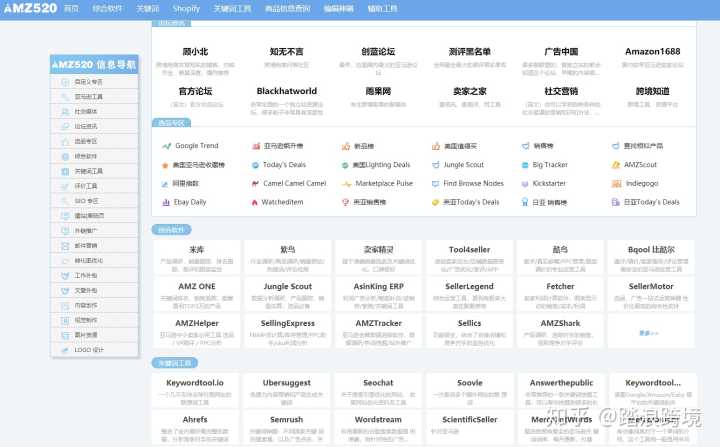Click the SEO 专区 sidebar icon
This screenshot has height=447, width=720.
point(65,201)
